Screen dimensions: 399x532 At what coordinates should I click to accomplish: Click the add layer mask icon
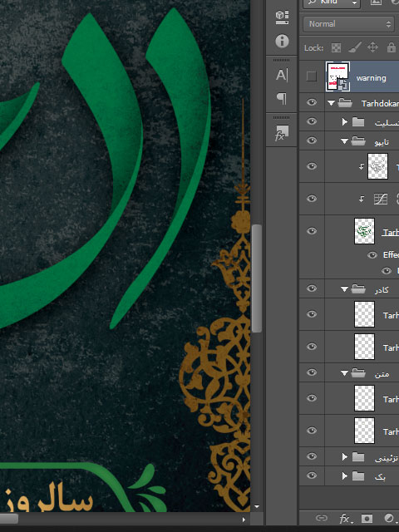coord(367,518)
